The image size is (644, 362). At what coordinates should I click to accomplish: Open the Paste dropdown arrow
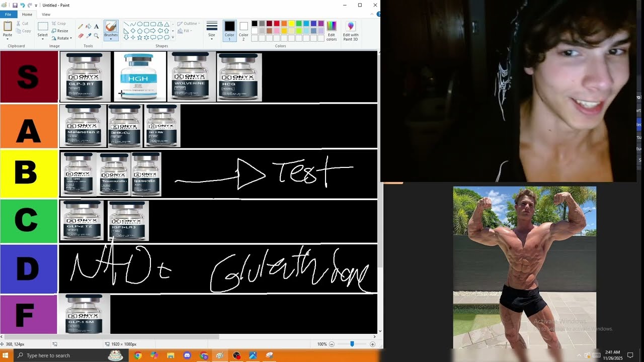coord(8,38)
